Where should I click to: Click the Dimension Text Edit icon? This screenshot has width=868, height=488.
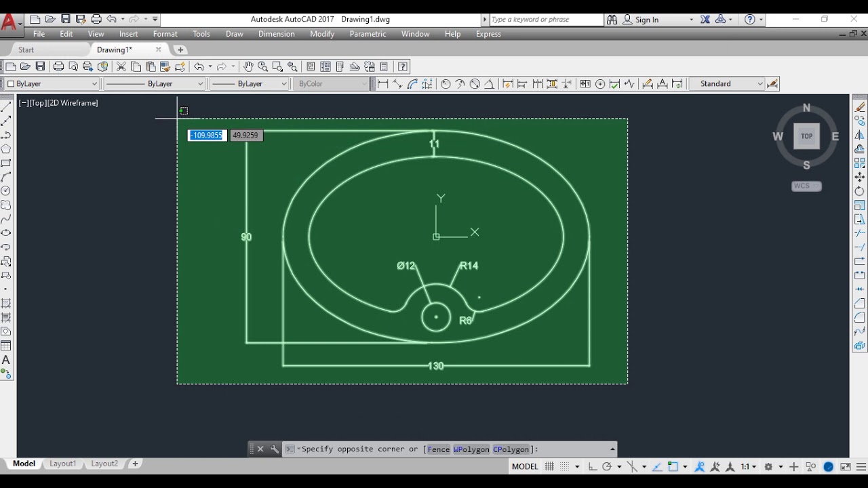coord(662,84)
